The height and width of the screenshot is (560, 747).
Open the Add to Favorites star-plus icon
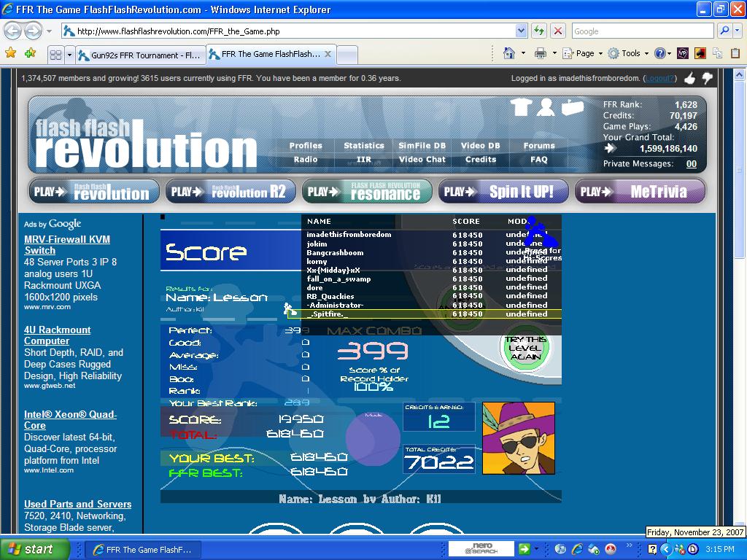(30, 53)
